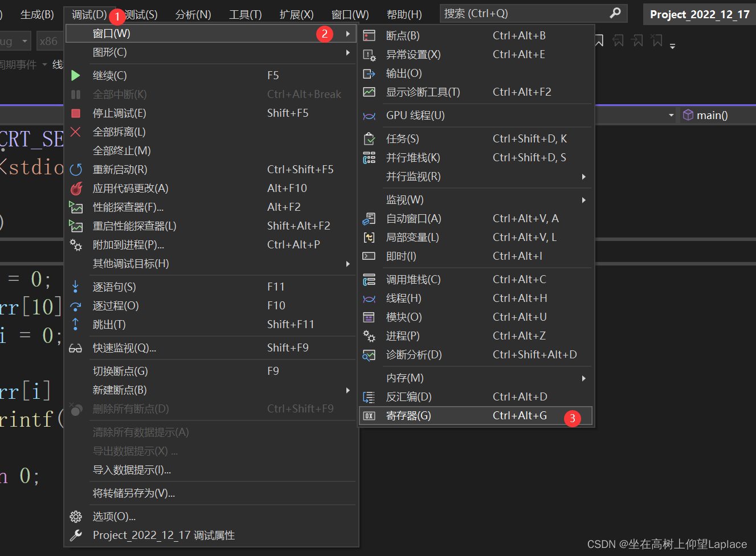Expand the Memory (内存) submenu arrow
This screenshot has height=556, width=756.
(584, 378)
